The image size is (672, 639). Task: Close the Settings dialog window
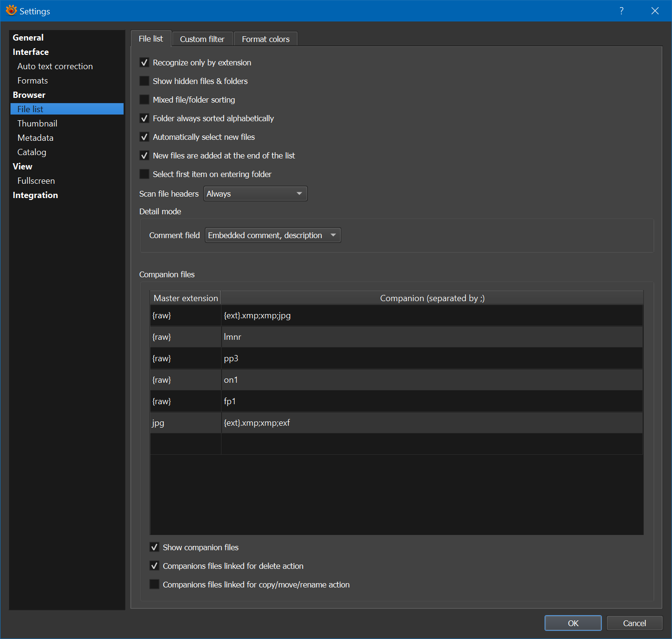tap(655, 11)
